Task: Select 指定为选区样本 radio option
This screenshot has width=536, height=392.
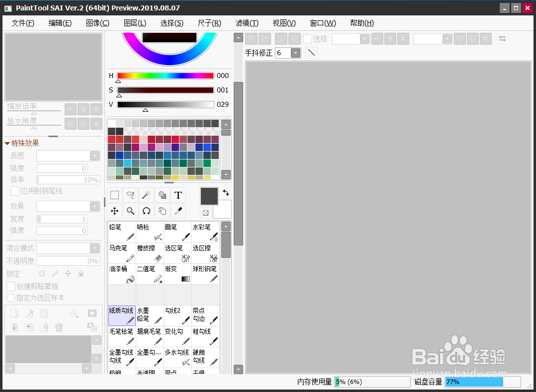Action: pyautogui.click(x=10, y=298)
